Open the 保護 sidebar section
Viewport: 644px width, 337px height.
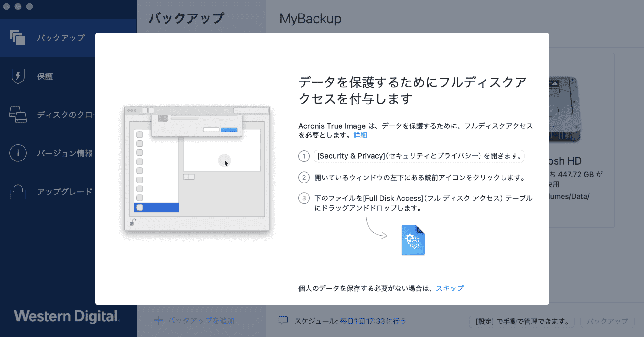point(47,76)
